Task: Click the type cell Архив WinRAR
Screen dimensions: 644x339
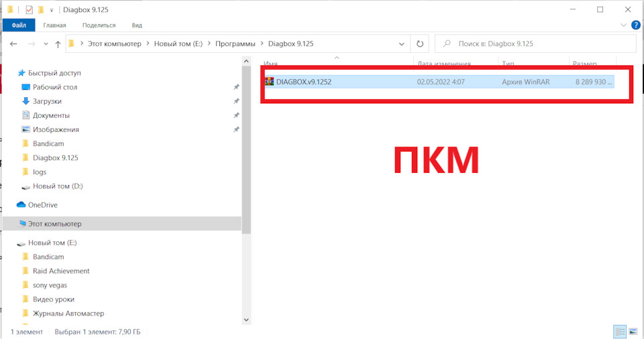Action: pyautogui.click(x=526, y=82)
